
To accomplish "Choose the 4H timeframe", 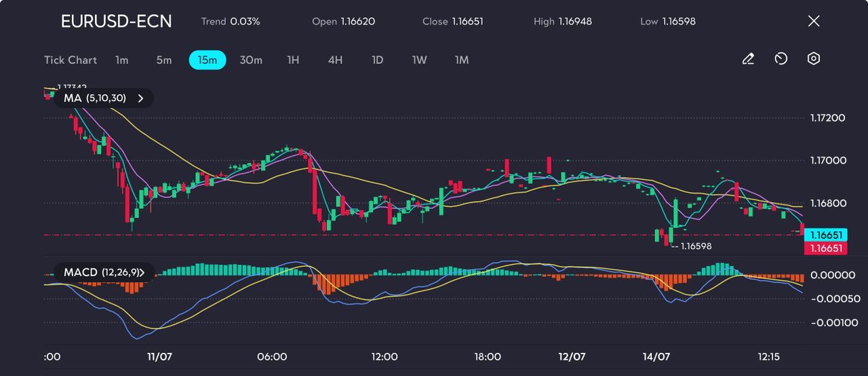I will tap(335, 60).
